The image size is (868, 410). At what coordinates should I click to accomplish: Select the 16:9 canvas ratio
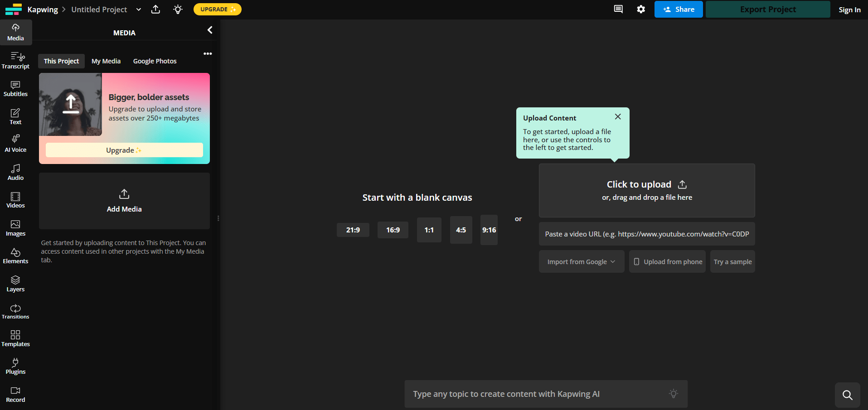tap(393, 230)
